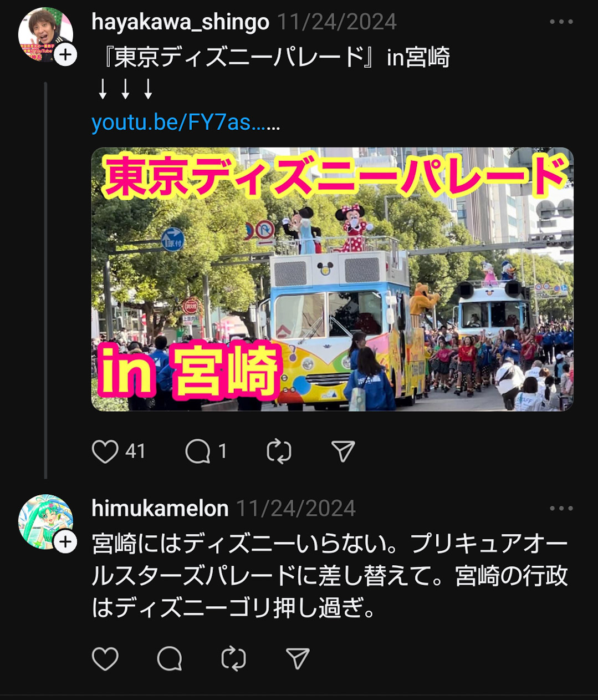
Task: Open more options for himukamelon's reply
Action: pyautogui.click(x=561, y=509)
